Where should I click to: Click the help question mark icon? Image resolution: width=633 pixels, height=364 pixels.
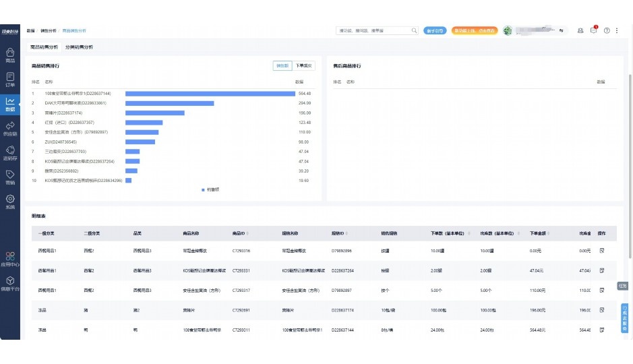(607, 30)
